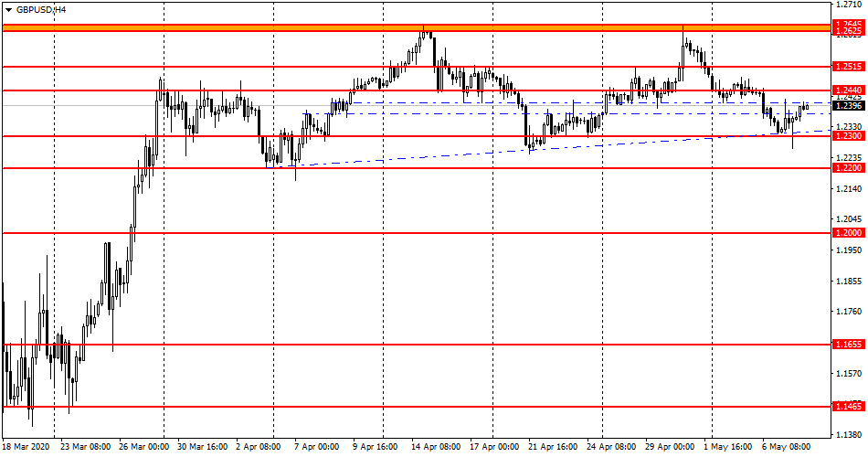Select the 1.2625 red price label

point(849,31)
